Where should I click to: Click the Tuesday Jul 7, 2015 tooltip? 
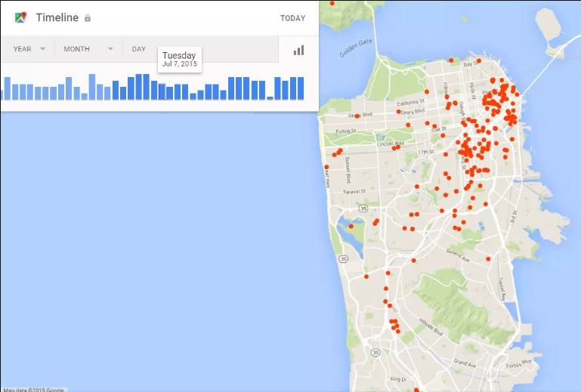click(179, 60)
